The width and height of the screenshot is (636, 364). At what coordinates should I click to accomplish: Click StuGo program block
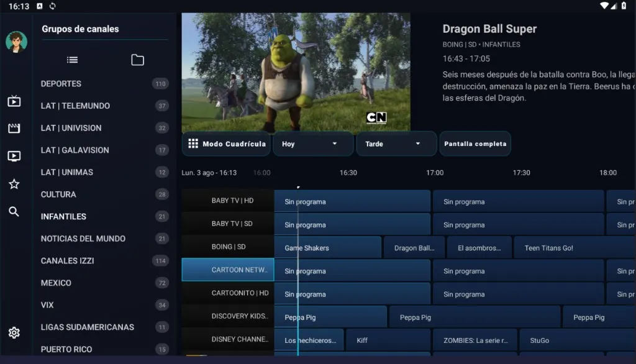[x=578, y=340]
